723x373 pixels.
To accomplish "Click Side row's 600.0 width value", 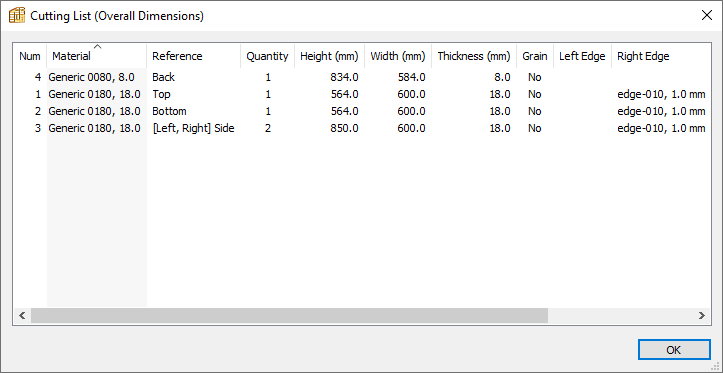I will (x=411, y=129).
